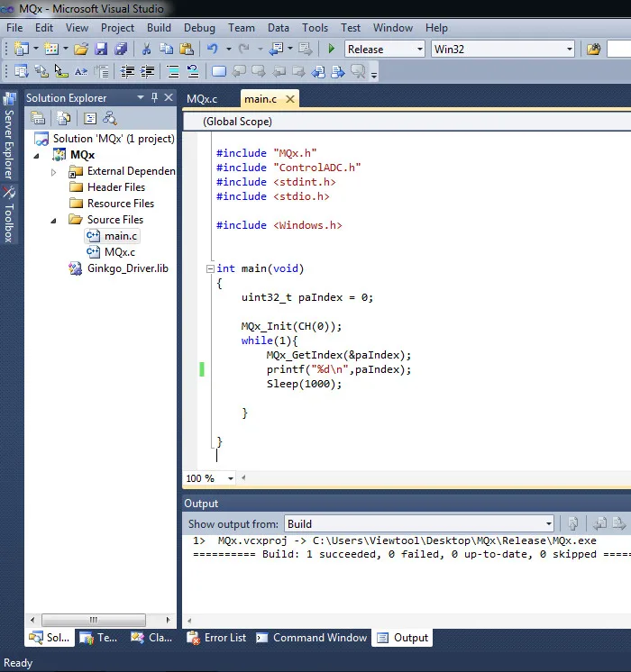Open the Team Explorer tab at the bottom
Viewport: 631px width, 672px height.
(x=98, y=638)
